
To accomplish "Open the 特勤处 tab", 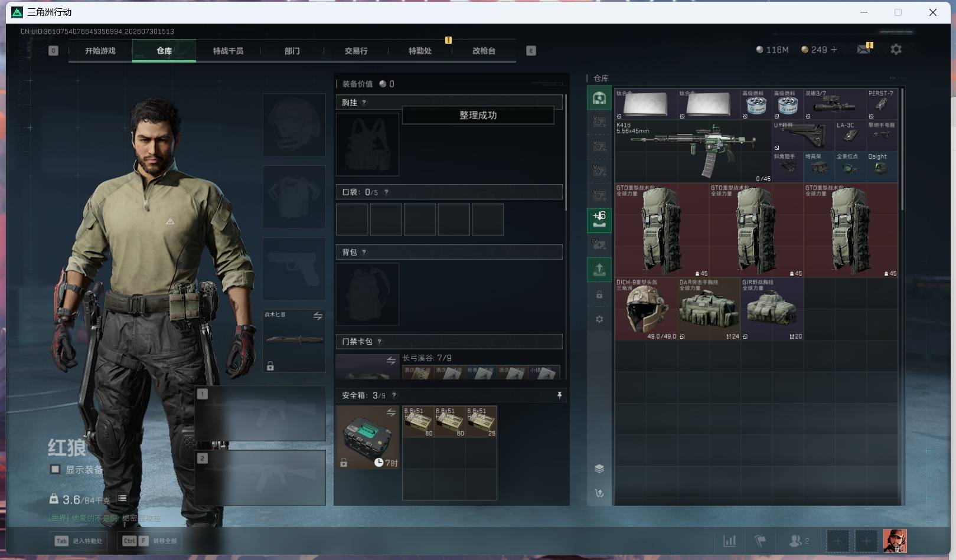I will (x=420, y=51).
